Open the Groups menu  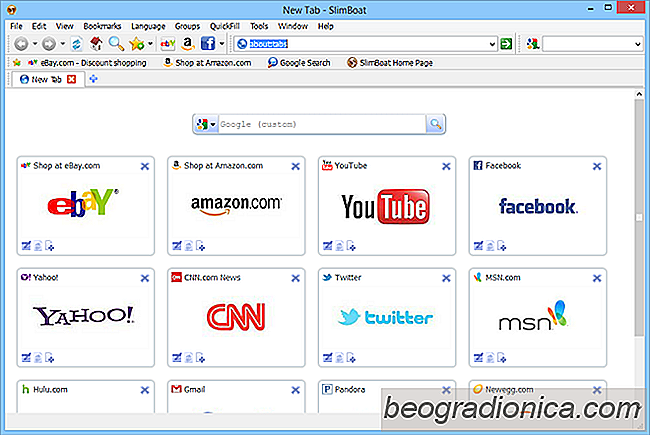pos(187,26)
